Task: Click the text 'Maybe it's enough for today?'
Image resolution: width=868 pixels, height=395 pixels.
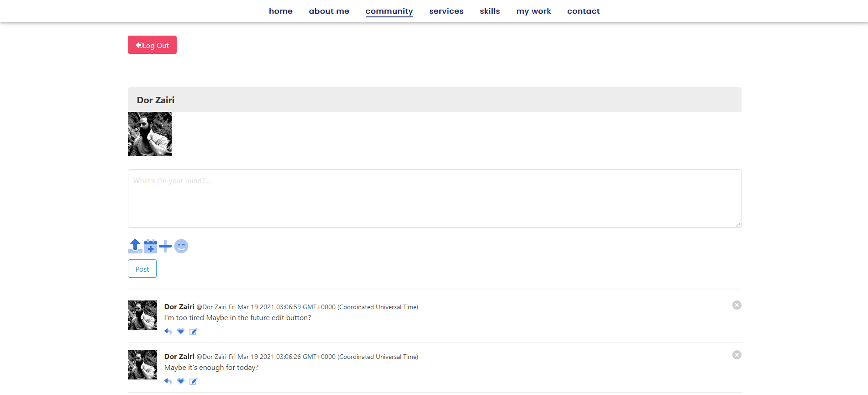Action: point(211,368)
